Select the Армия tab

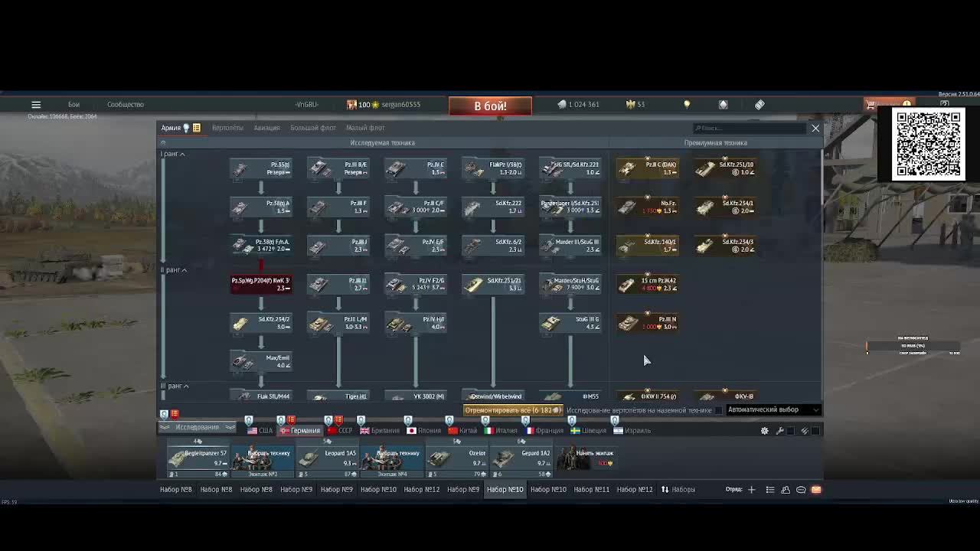pos(171,128)
